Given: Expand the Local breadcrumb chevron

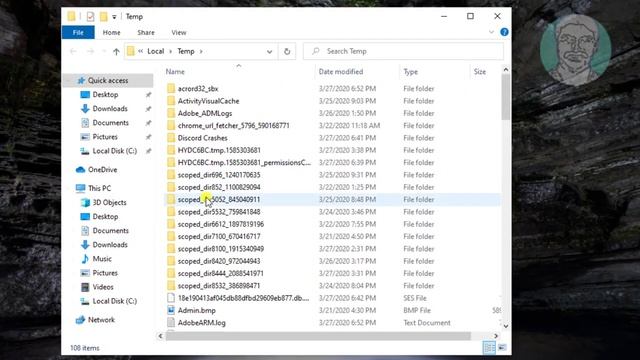Looking at the screenshot, I should (171, 51).
